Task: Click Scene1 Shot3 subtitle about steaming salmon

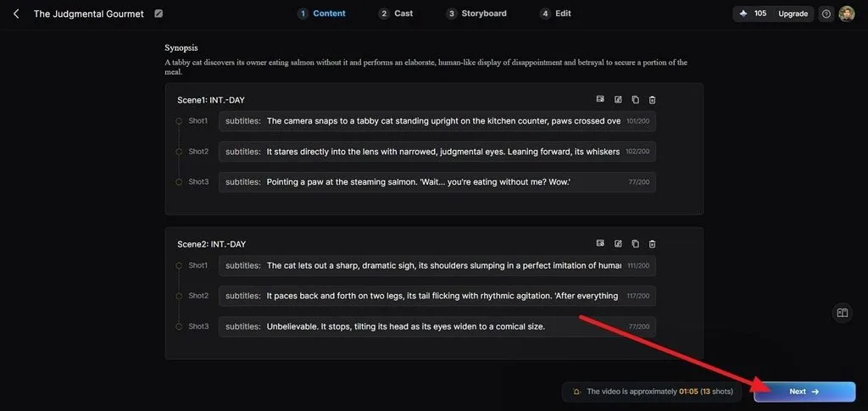Action: point(437,182)
